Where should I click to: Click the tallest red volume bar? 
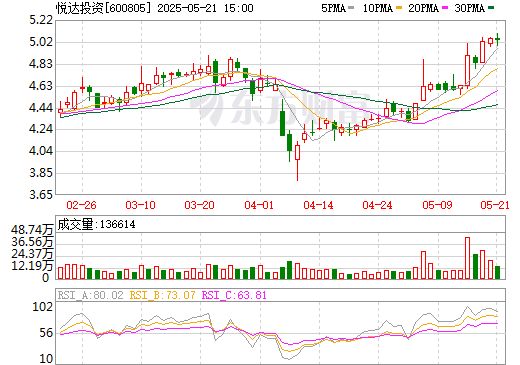tap(467, 258)
